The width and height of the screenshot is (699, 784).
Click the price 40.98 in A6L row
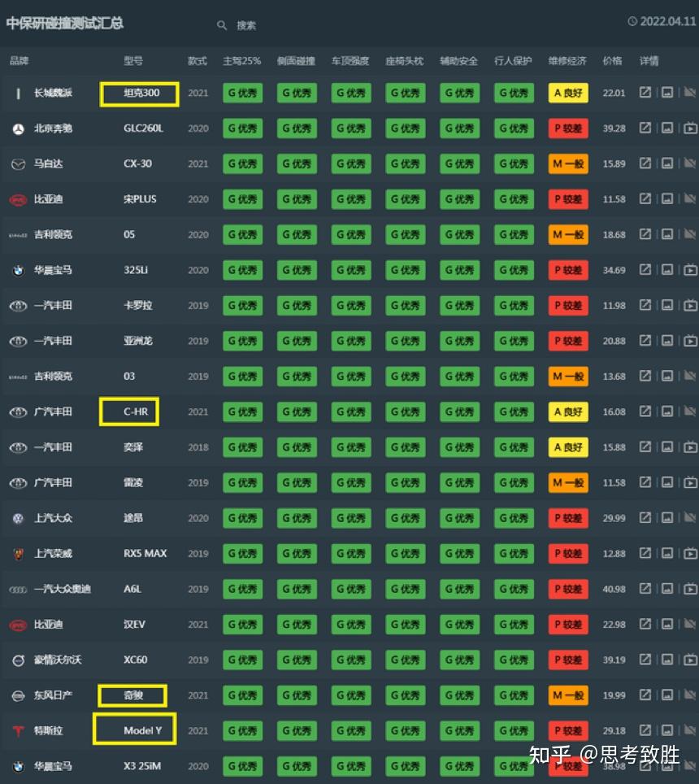click(x=614, y=589)
